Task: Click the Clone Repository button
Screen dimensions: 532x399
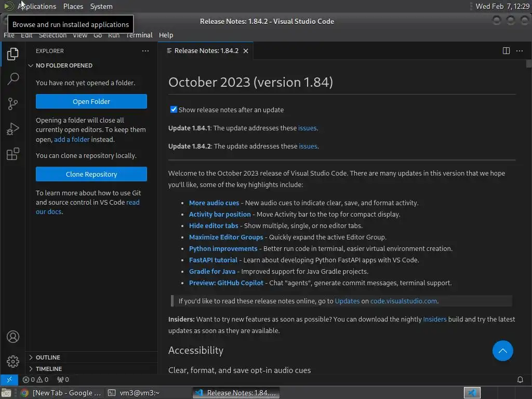Action: point(91,174)
